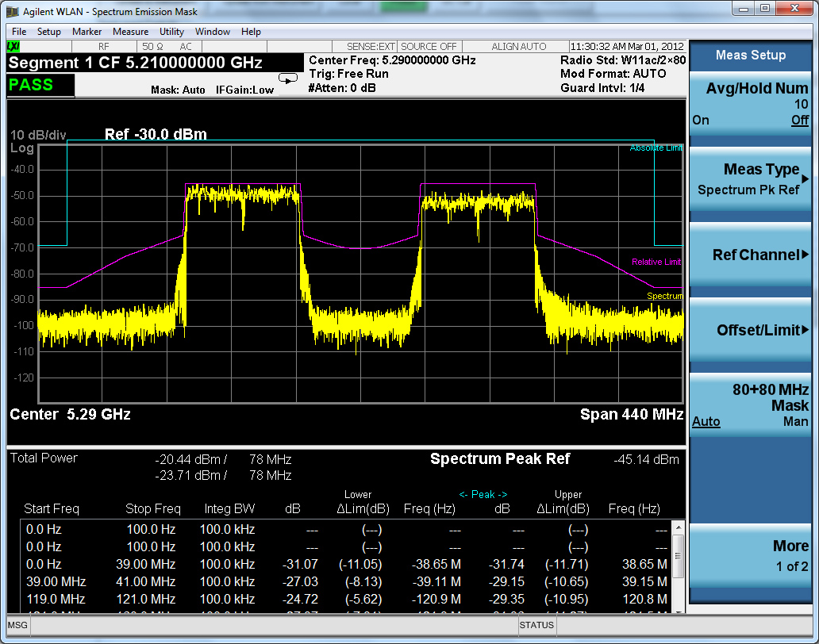Click the green LXI status indicator
The image size is (819, 644).
coord(14,46)
